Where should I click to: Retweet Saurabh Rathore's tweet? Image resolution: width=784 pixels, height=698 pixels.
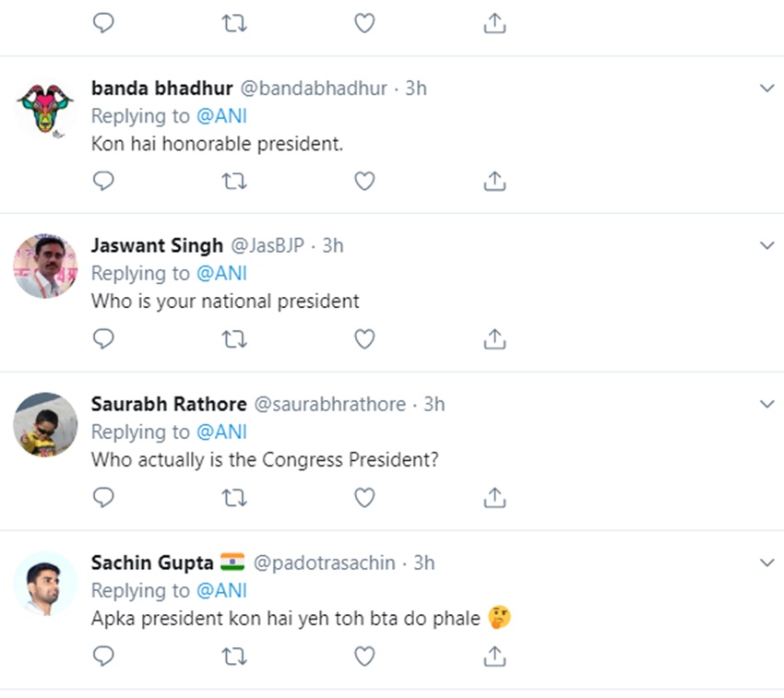coord(234,498)
